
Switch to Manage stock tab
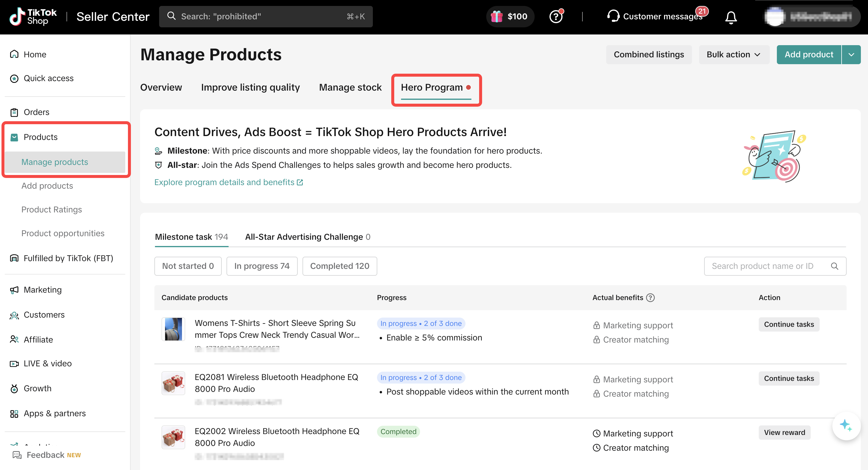coord(350,87)
